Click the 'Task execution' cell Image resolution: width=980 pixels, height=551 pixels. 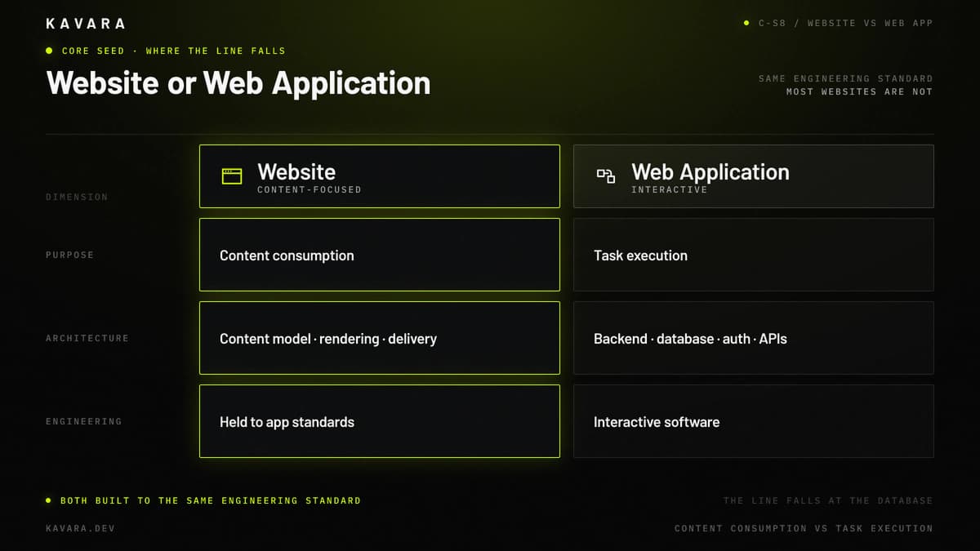[754, 255]
